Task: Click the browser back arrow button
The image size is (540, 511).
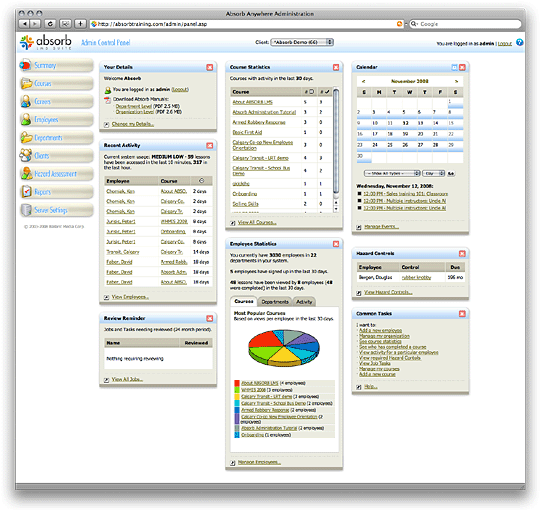Action: pos(24,24)
